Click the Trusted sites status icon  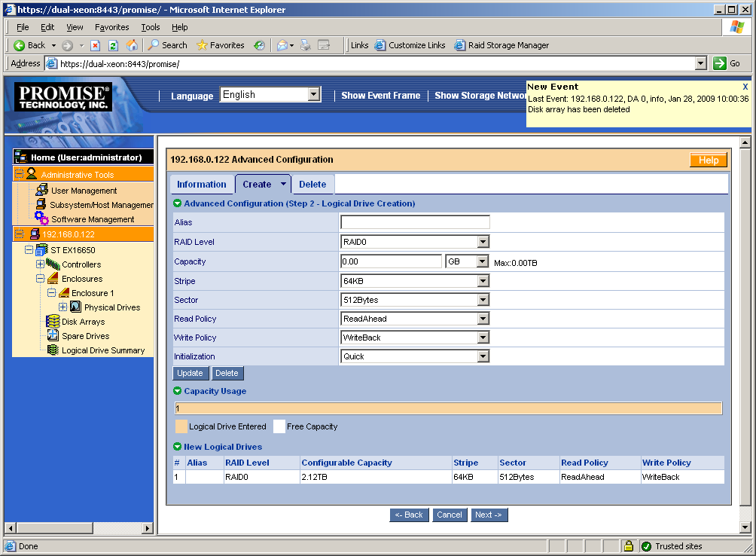[x=647, y=546]
